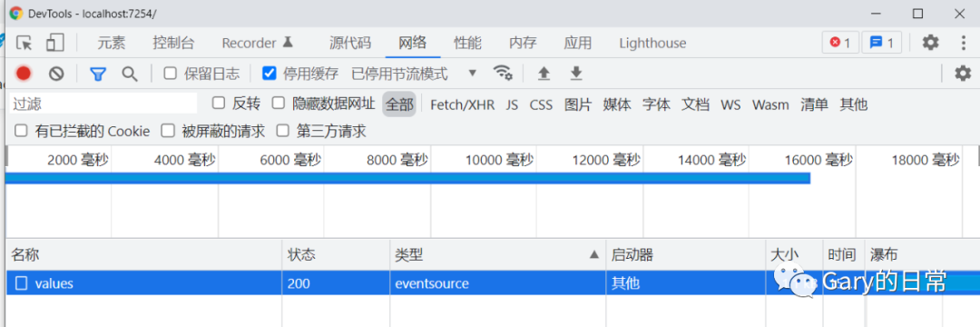Select the values request row
The image size is (980, 327).
click(x=493, y=283)
